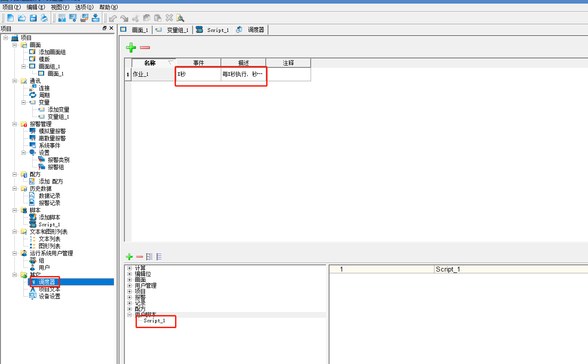Switch to the 调度器 tab

coord(251,30)
